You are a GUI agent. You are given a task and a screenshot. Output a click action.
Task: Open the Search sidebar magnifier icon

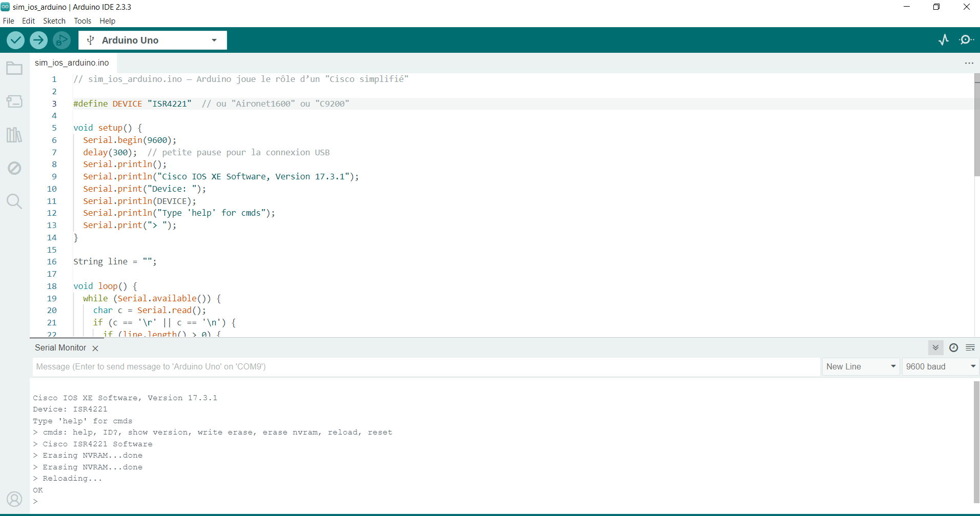point(14,201)
